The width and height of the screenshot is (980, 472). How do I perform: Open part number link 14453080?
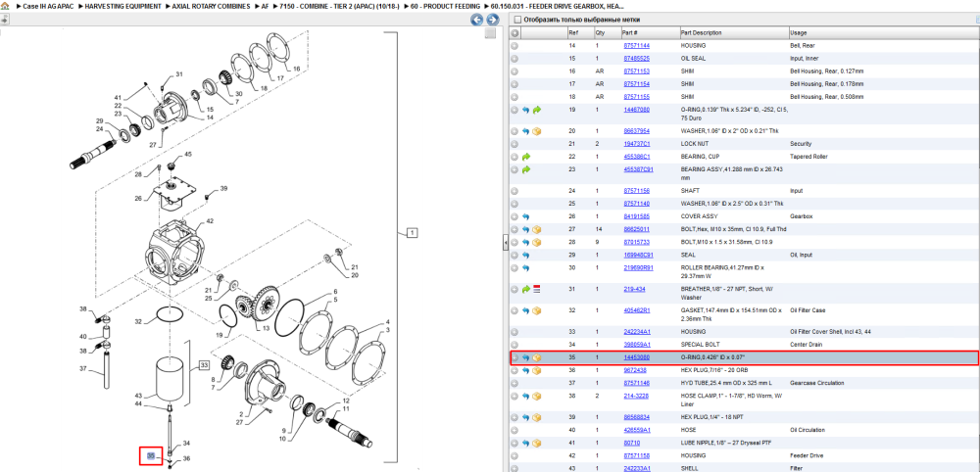636,357
